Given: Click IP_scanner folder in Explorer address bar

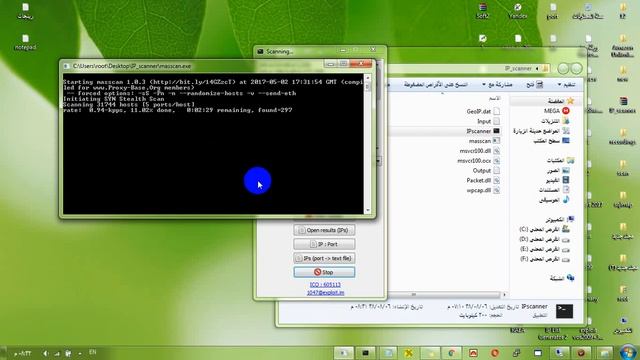Looking at the screenshot, I should point(518,69).
